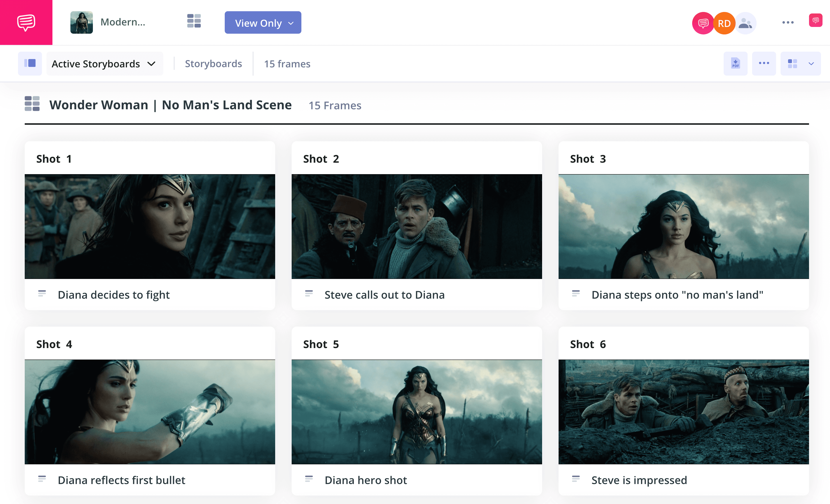Click description icon beside Diana reflects first bullet
Viewport: 830px width, 504px height.
(x=42, y=478)
